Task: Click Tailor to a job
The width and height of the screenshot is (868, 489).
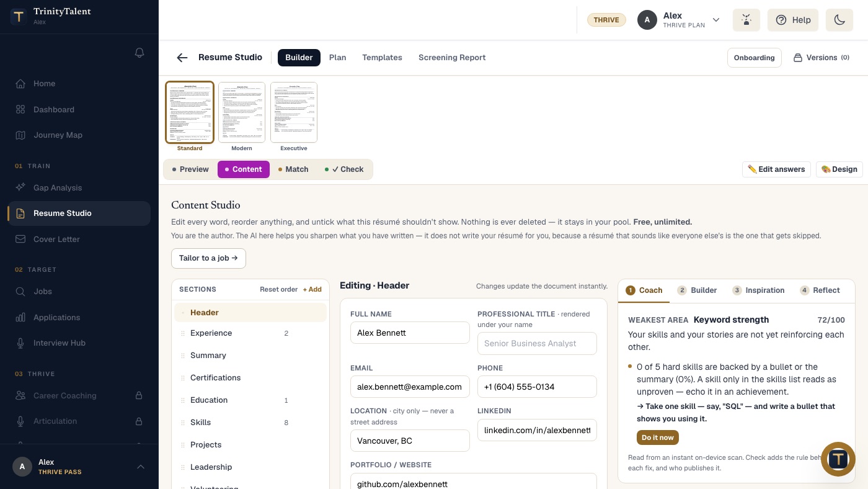Action: (208, 258)
